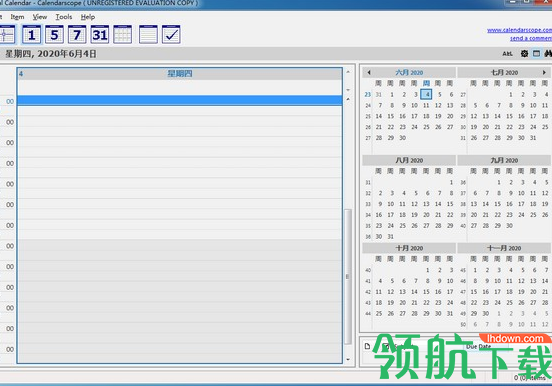Open the Tools menu

click(64, 17)
